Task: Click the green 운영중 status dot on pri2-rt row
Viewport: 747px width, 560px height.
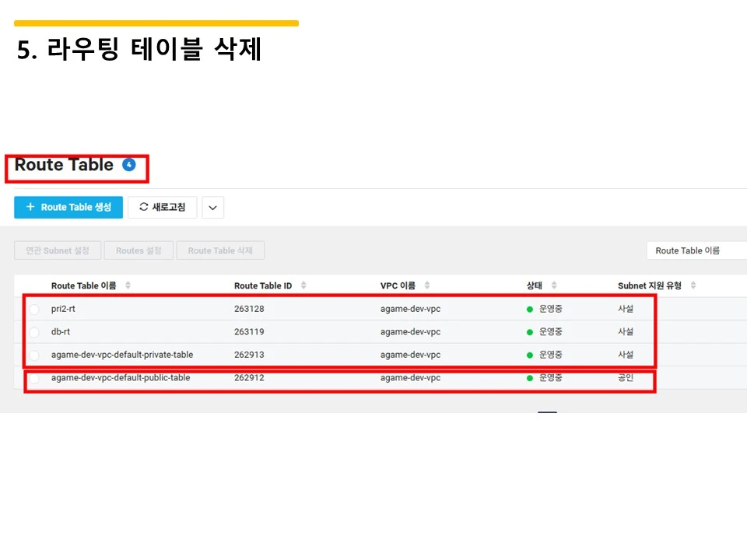Action: click(x=531, y=309)
